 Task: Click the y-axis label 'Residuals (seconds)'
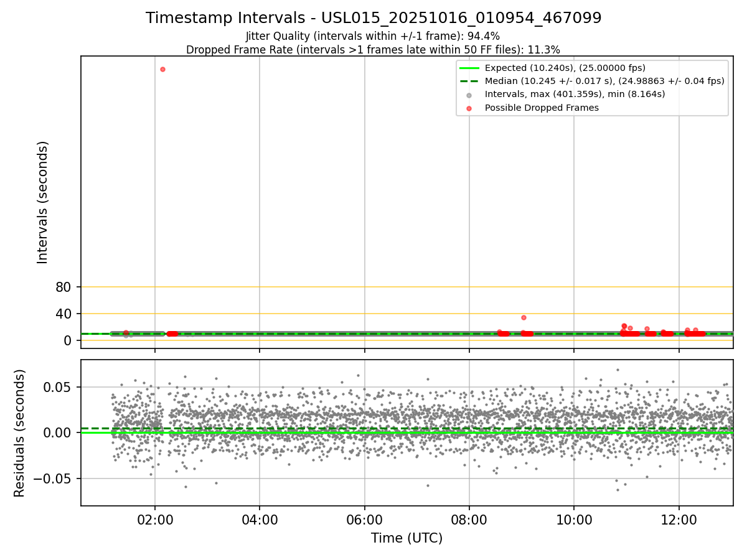click(20, 433)
